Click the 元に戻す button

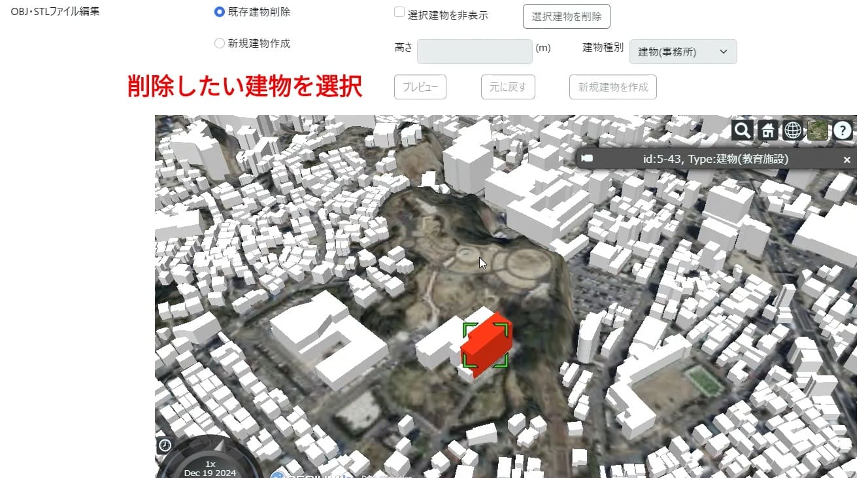(x=508, y=87)
